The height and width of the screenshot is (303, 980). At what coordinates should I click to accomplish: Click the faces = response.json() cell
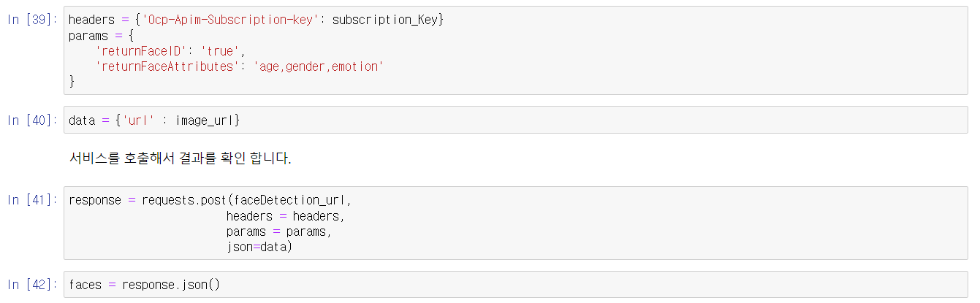[144, 285]
